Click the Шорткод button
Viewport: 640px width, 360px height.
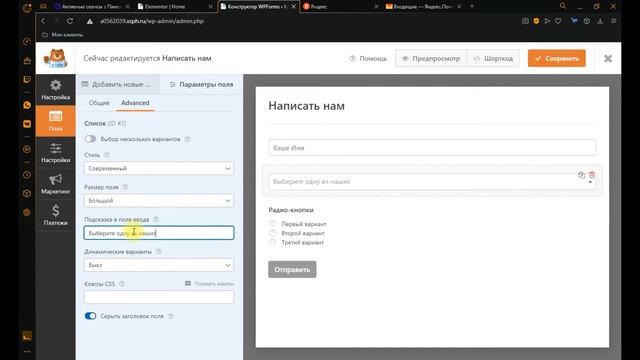493,58
